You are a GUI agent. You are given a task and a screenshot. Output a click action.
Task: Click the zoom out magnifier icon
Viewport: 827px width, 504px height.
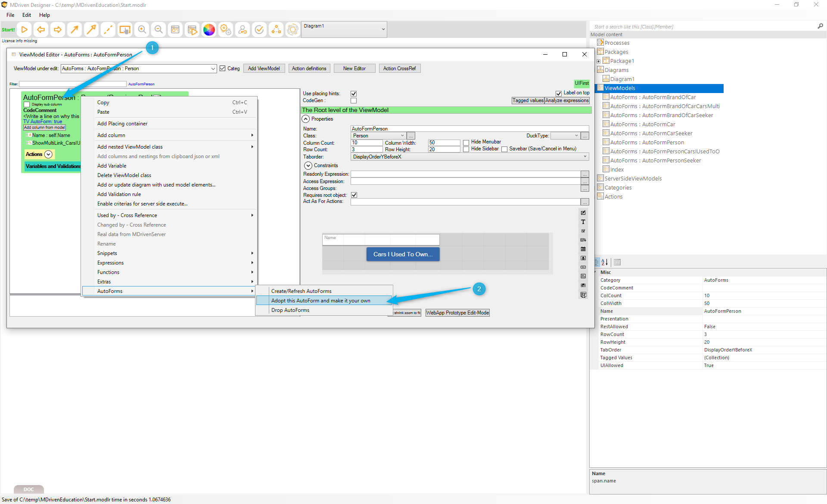coord(159,29)
